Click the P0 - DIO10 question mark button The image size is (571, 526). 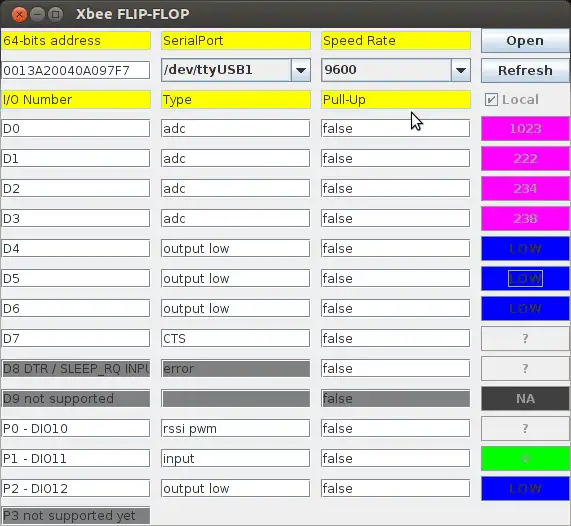[x=525, y=428]
